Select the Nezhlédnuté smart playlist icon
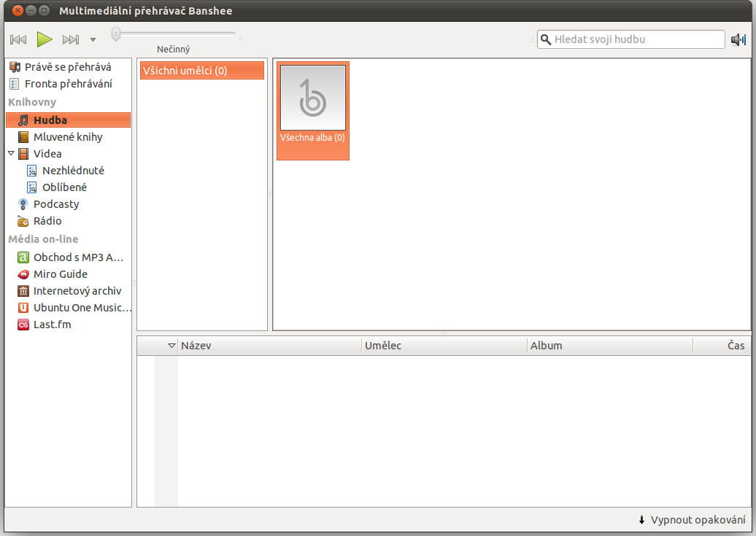Viewport: 756px width, 536px height. tap(32, 171)
